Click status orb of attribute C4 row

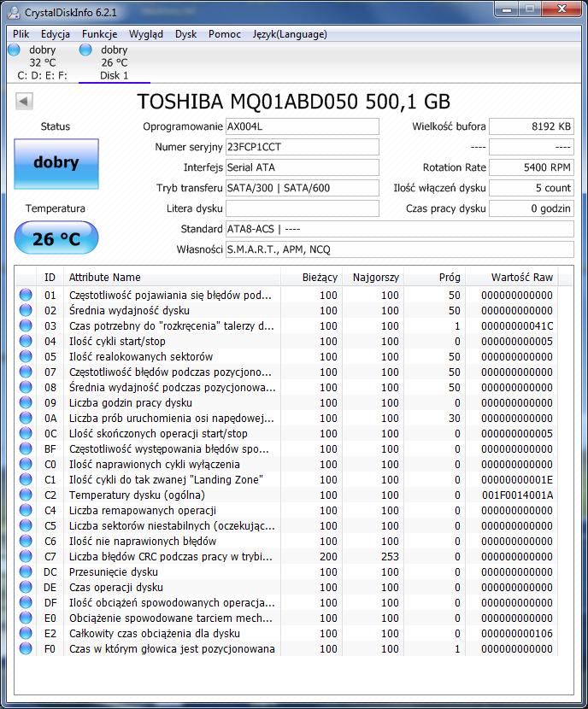click(x=26, y=510)
